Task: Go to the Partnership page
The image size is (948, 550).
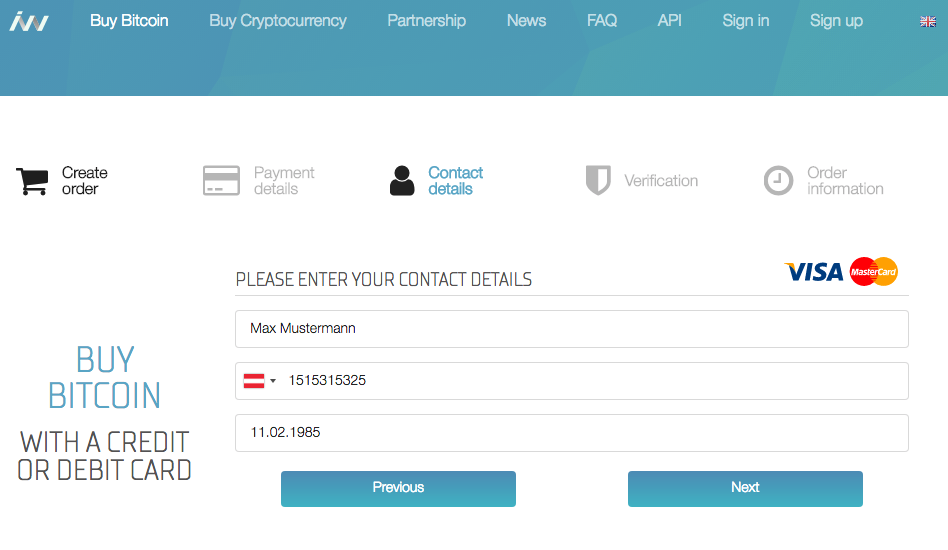Action: pyautogui.click(x=427, y=21)
